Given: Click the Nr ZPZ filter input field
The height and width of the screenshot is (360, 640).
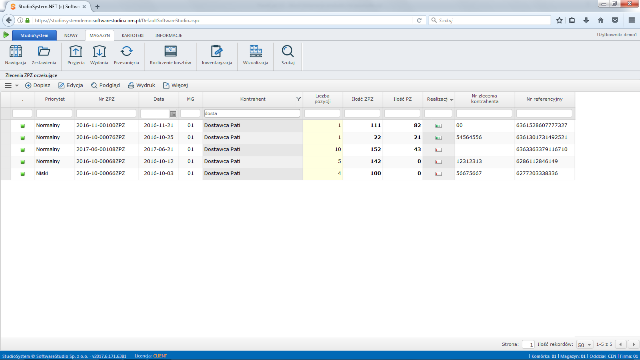Looking at the screenshot, I should 106,113.
